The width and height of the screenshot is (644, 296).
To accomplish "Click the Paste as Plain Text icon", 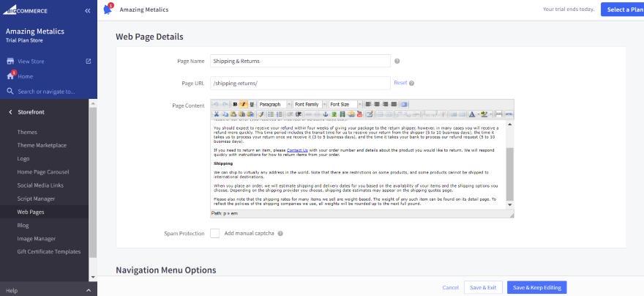I will click(242, 114).
